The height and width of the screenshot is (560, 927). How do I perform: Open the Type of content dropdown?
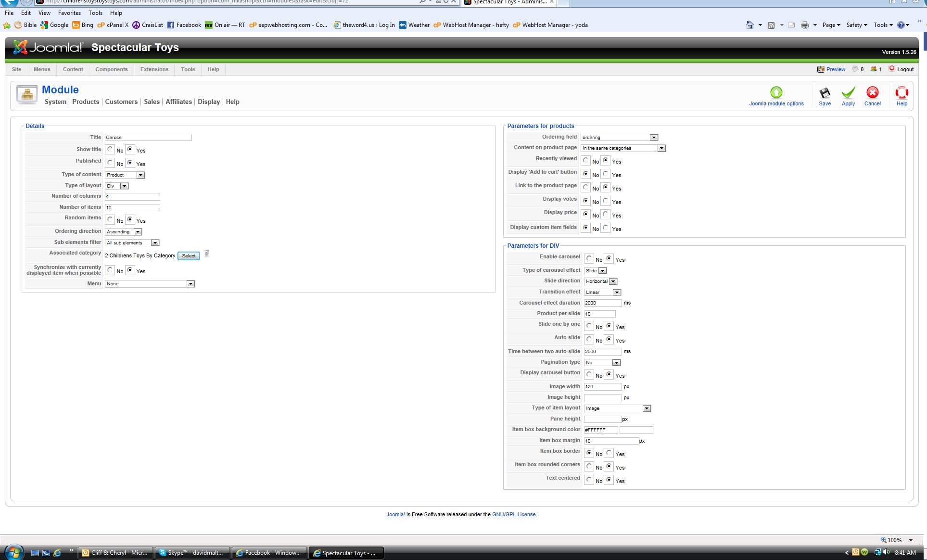(x=140, y=175)
